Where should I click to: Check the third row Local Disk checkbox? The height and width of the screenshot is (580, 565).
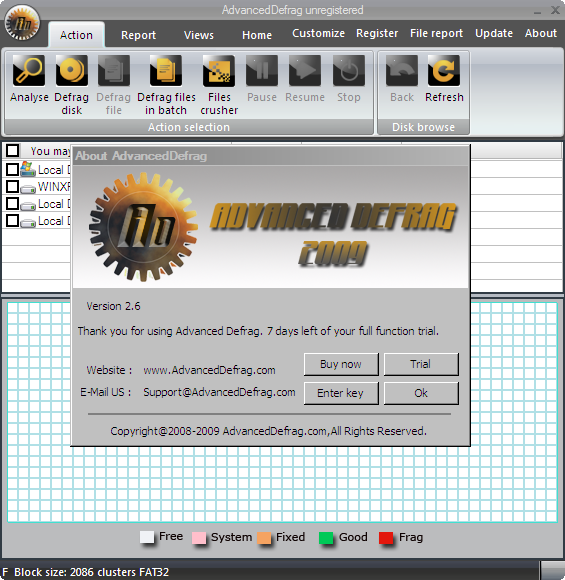tap(13, 203)
